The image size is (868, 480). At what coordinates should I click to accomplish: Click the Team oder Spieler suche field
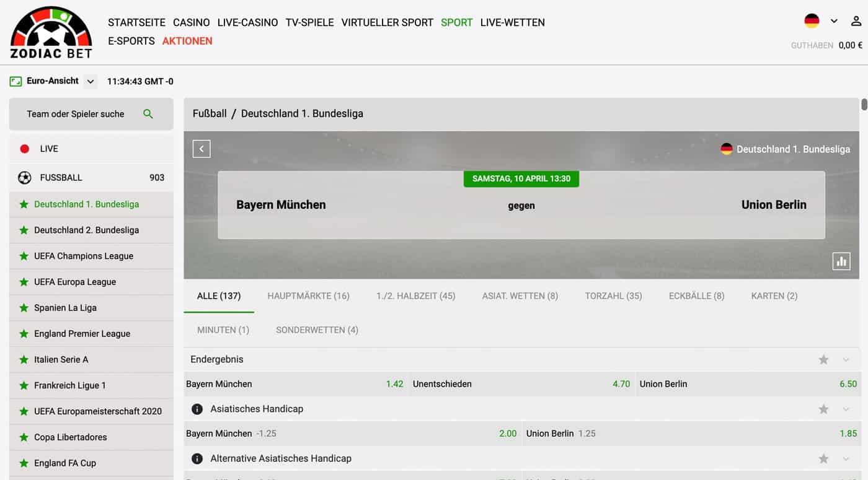point(91,114)
